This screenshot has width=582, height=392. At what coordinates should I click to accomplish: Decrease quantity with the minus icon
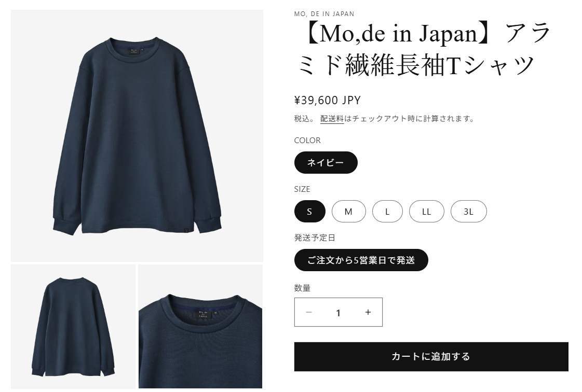click(x=309, y=312)
